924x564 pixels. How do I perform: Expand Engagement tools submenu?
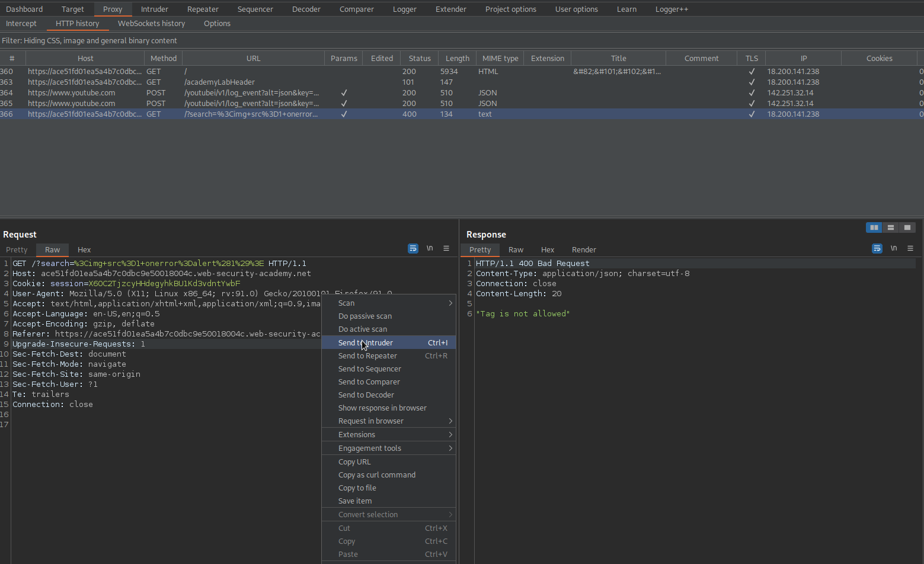point(389,448)
